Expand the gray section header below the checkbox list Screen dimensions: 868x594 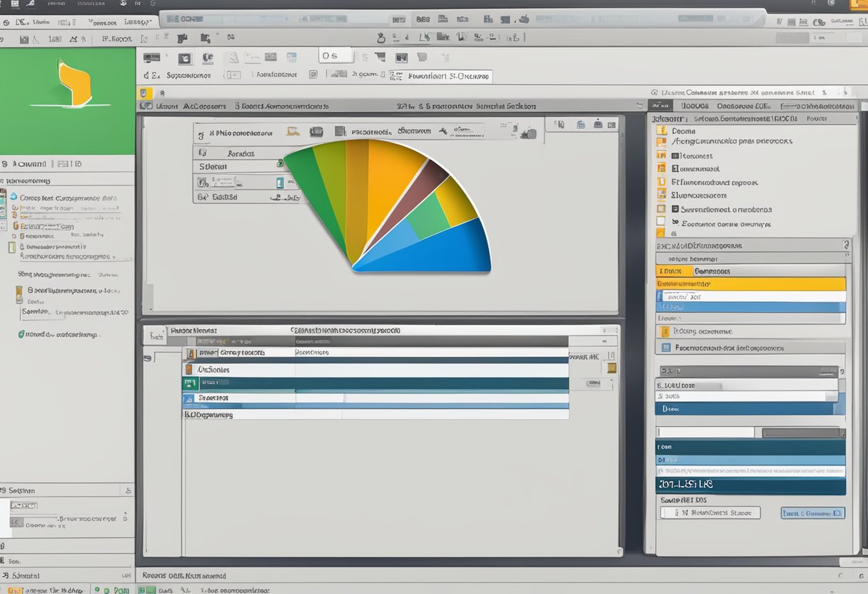pos(750,245)
